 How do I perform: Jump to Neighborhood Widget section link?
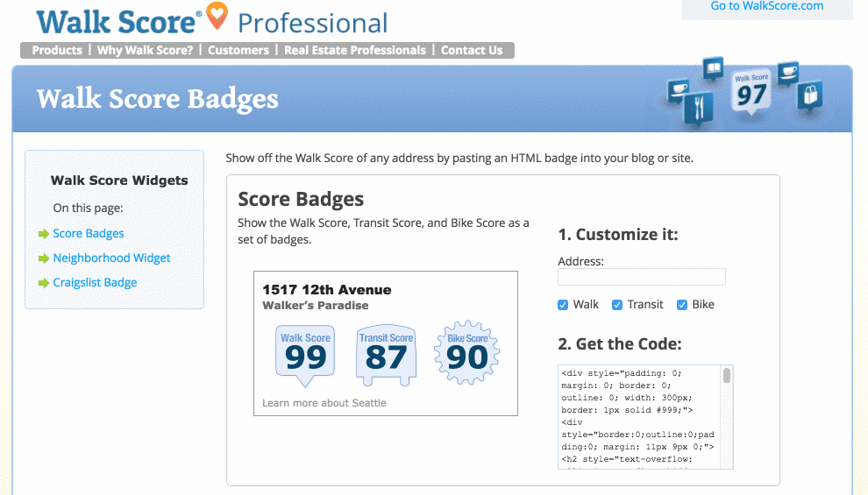point(111,258)
